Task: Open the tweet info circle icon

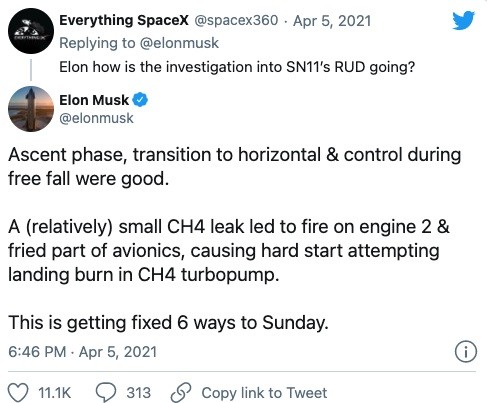Action: pyautogui.click(x=466, y=351)
